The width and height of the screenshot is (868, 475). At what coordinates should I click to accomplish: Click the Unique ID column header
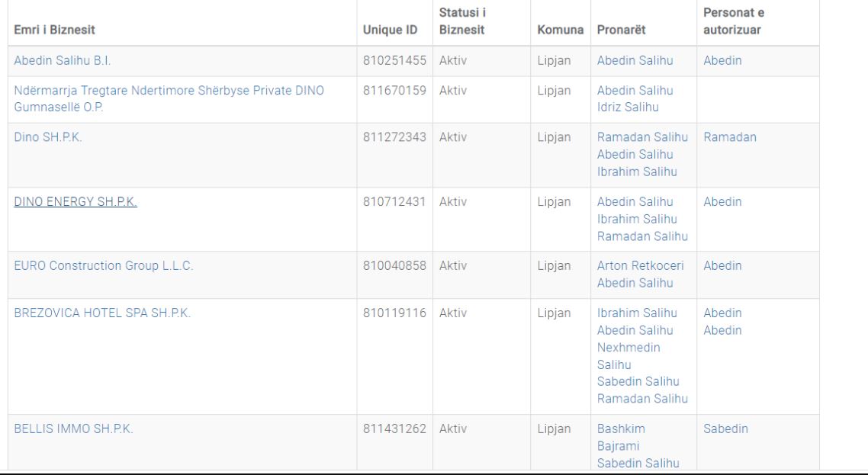[393, 30]
